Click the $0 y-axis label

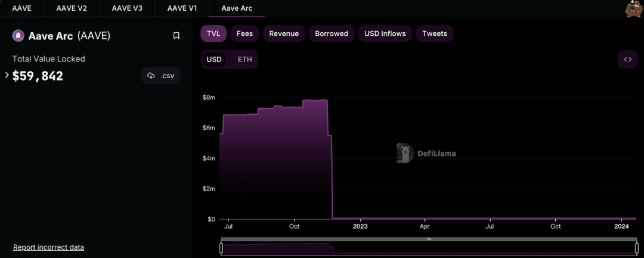[x=212, y=219]
